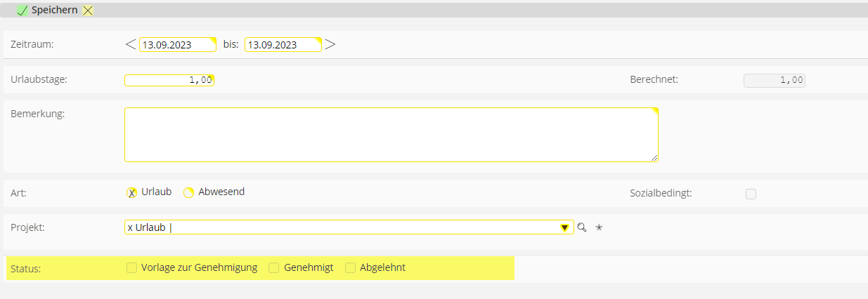Go to next period with right arrow
Viewport: 868px width, 299px height.
click(x=330, y=44)
